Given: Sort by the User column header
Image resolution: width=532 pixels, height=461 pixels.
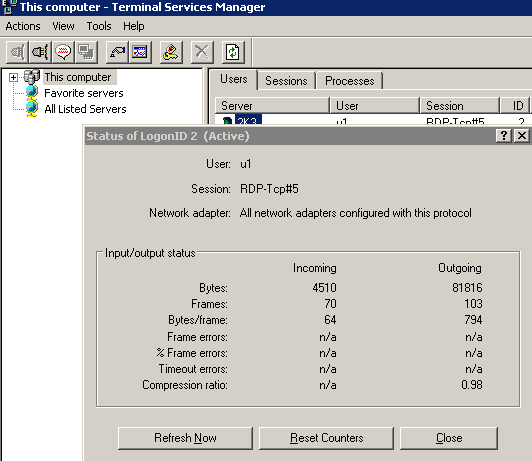Looking at the screenshot, I should 375,105.
